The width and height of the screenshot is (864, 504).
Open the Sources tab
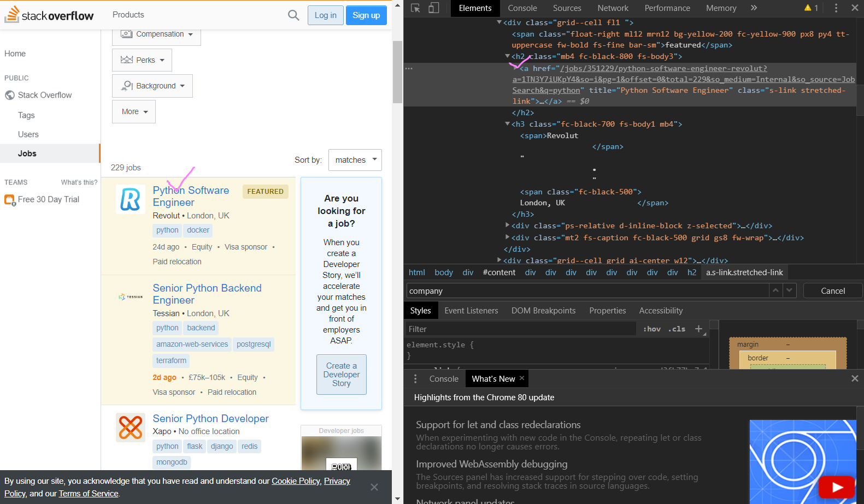pos(567,8)
